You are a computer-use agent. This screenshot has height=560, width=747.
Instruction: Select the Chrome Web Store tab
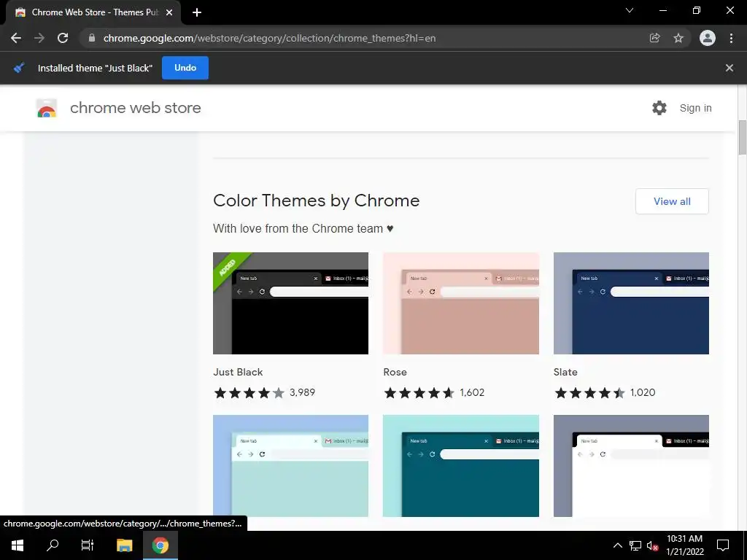93,12
